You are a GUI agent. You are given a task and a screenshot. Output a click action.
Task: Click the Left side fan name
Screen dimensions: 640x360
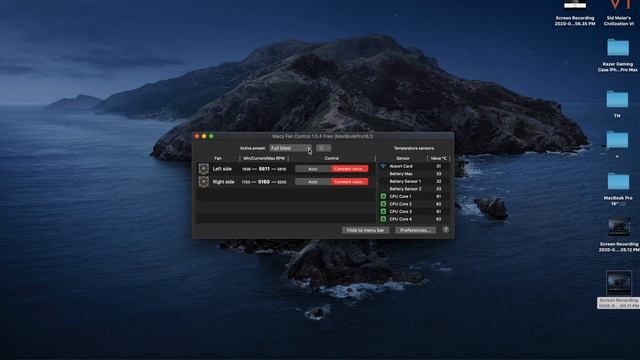tap(222, 169)
